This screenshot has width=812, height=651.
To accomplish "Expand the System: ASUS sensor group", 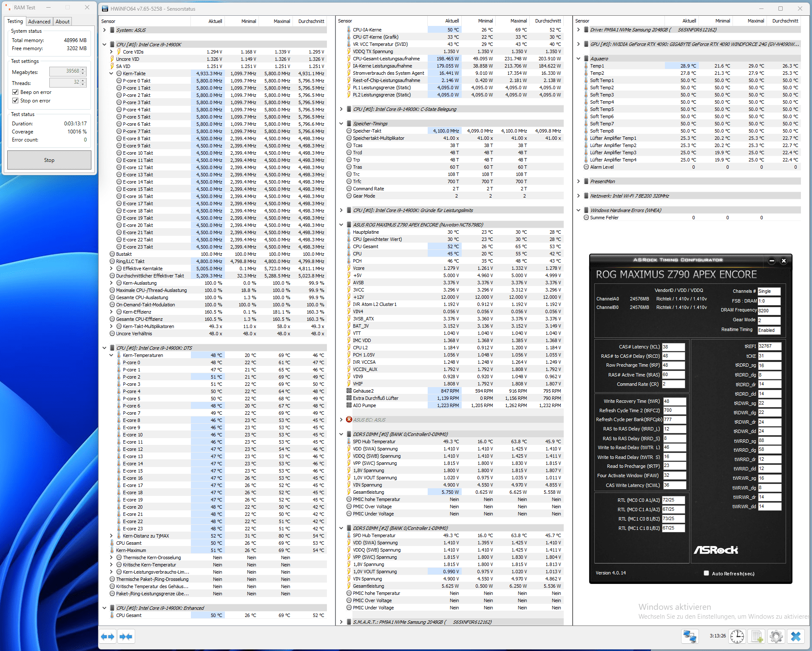I will (x=105, y=30).
